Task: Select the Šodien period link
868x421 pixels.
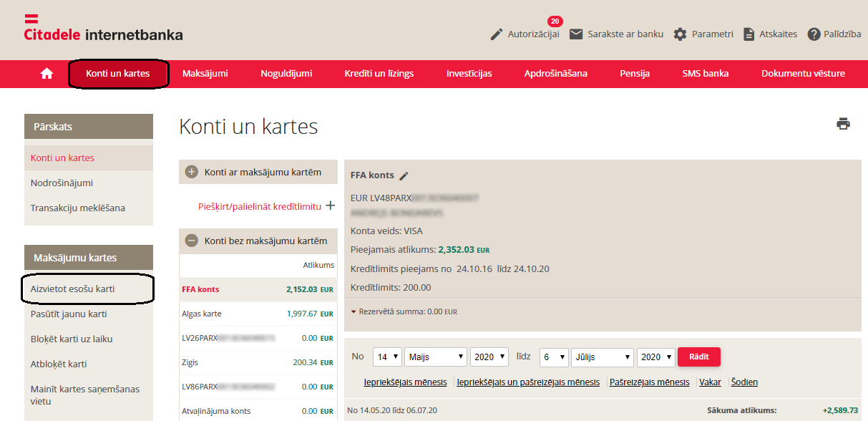Action: pos(744,382)
